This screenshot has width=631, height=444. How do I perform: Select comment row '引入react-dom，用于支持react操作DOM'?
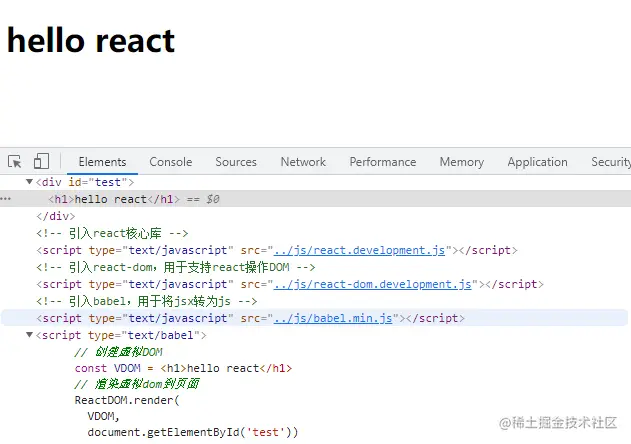click(x=175, y=267)
